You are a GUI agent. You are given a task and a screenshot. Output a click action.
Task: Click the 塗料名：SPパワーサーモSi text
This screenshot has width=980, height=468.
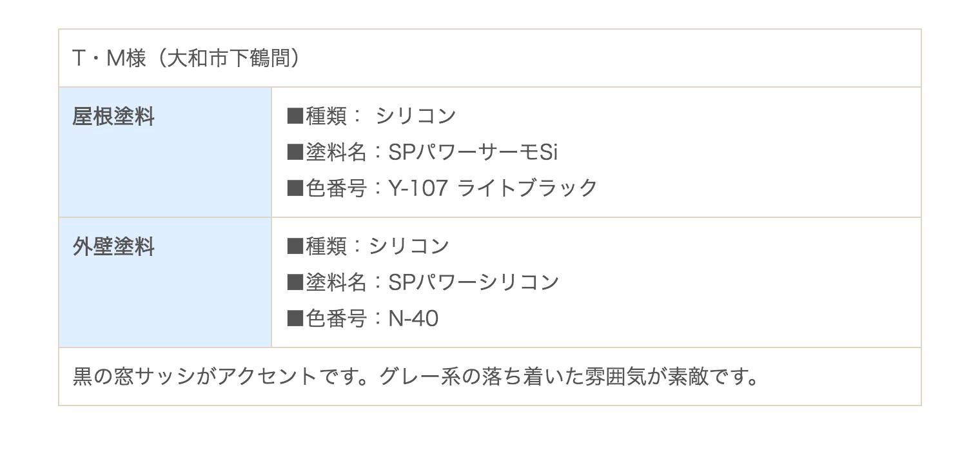pyautogui.click(x=422, y=152)
